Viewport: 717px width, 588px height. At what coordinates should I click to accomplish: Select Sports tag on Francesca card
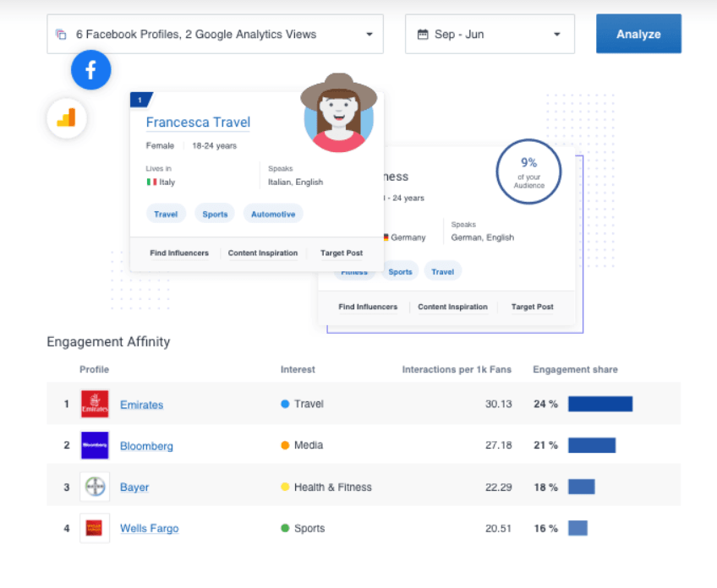point(215,214)
